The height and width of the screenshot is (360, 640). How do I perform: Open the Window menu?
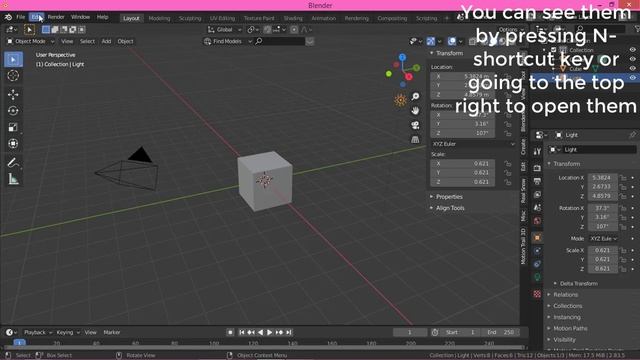pos(80,17)
